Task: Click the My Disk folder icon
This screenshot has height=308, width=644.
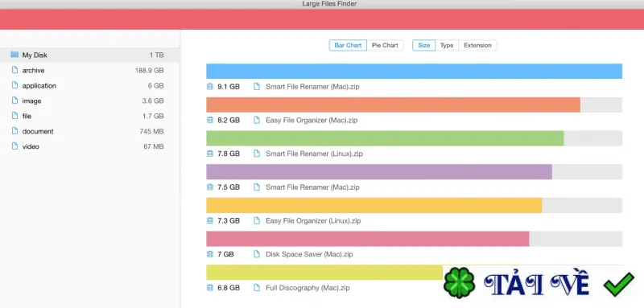Action: tap(14, 55)
